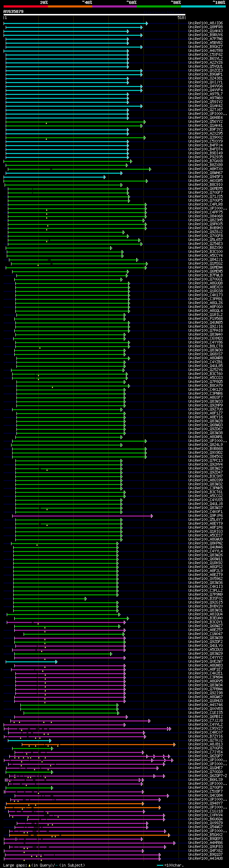Click label UniRef100_Q252Y6

coord(205,370)
